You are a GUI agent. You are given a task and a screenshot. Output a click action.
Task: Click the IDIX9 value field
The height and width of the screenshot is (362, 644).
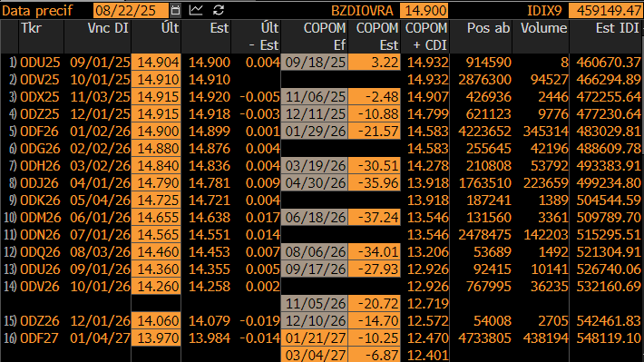(x=606, y=10)
